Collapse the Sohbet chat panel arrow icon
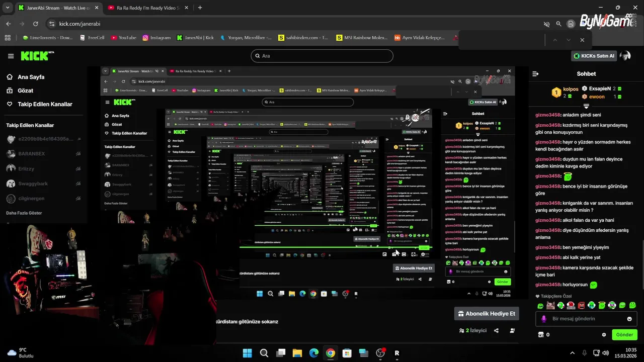 [535, 73]
